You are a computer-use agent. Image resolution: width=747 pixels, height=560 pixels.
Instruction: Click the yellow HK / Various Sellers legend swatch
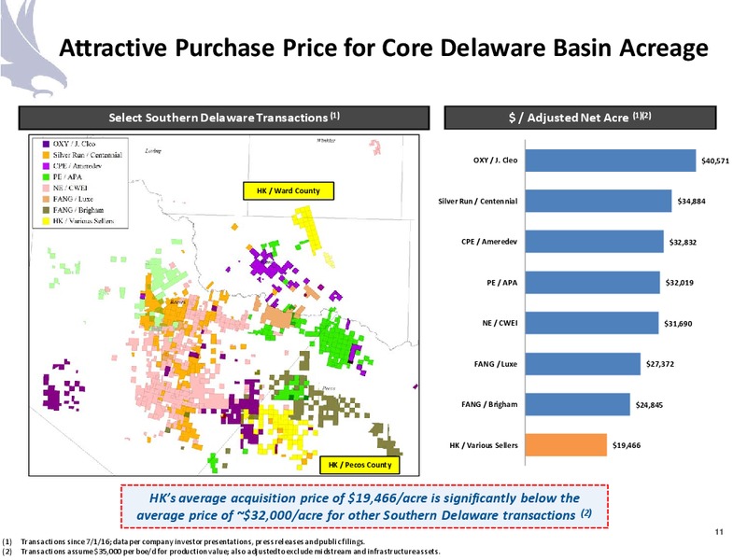[46, 221]
